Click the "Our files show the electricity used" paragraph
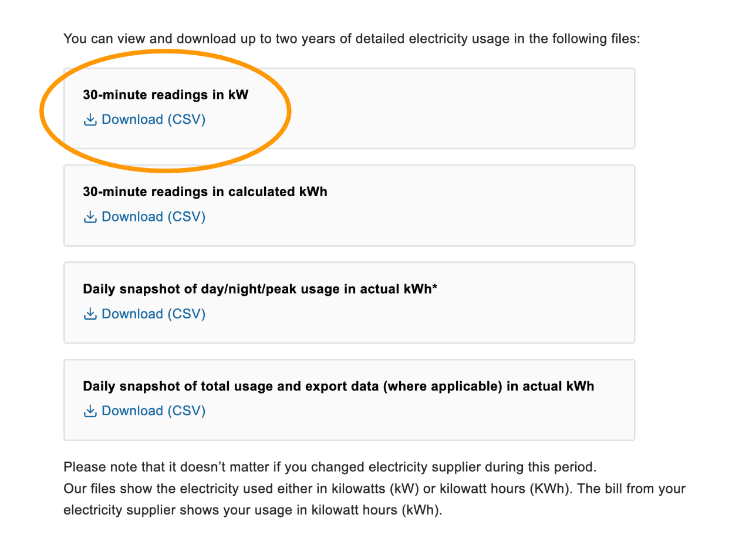756x538 pixels. click(x=374, y=489)
